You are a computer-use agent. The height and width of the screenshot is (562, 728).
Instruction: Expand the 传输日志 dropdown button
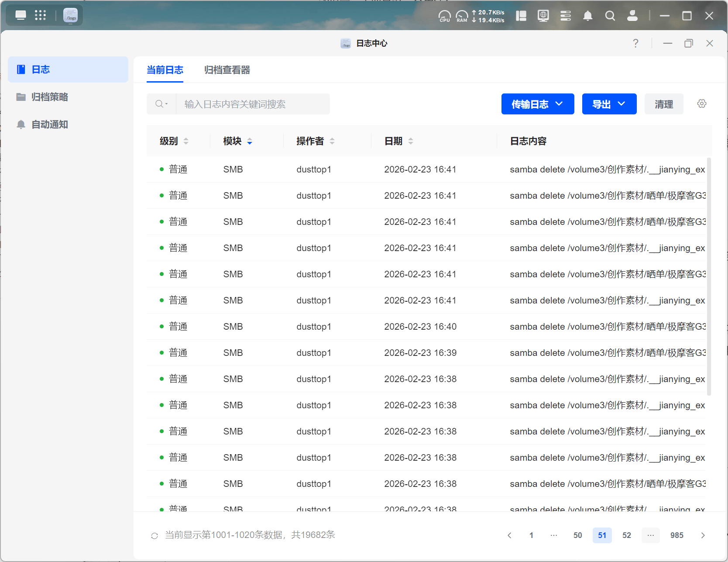[537, 104]
